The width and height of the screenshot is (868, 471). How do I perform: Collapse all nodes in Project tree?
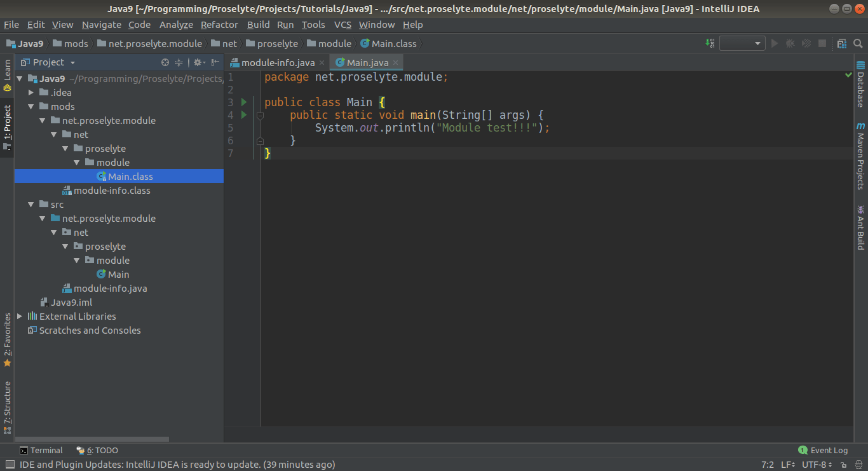pos(179,62)
